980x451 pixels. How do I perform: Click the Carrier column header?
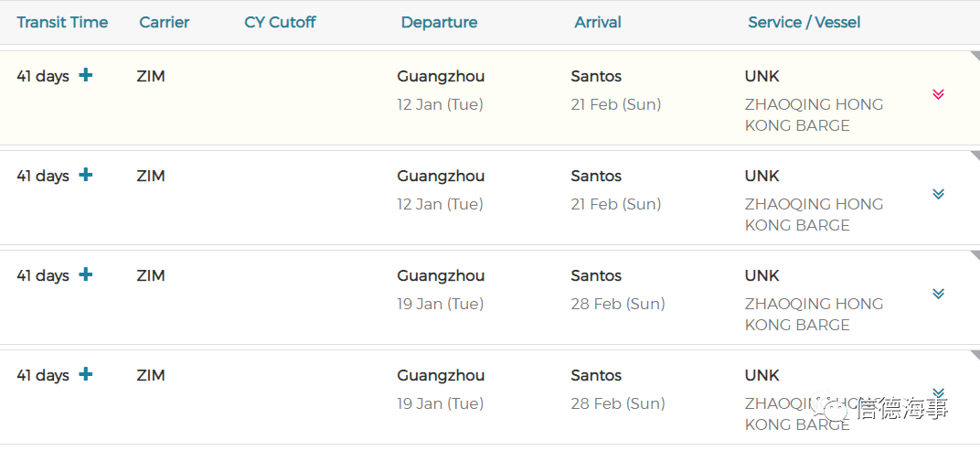coord(165,23)
